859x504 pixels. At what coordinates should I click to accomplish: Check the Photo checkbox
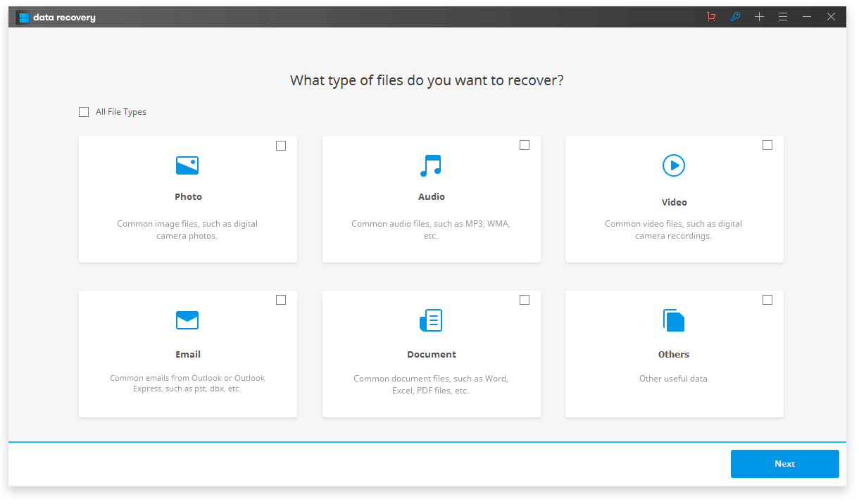[281, 145]
